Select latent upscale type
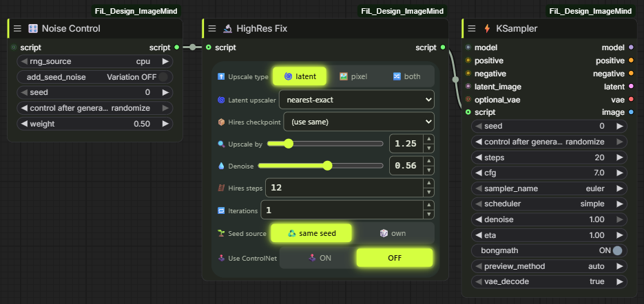 [x=300, y=76]
